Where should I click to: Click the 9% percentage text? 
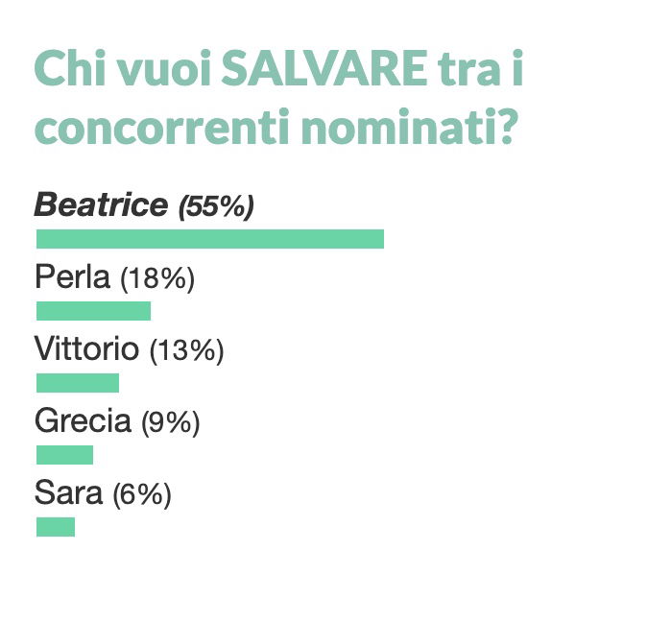point(171,422)
